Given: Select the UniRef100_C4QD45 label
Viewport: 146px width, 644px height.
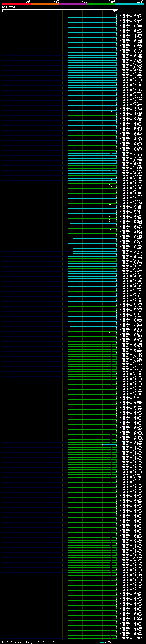Looking at the screenshot, I should pos(131,480).
